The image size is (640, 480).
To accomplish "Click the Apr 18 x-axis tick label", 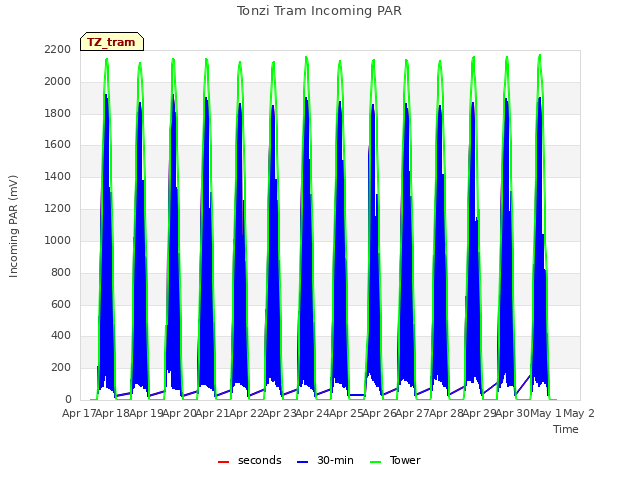I will point(111,413).
